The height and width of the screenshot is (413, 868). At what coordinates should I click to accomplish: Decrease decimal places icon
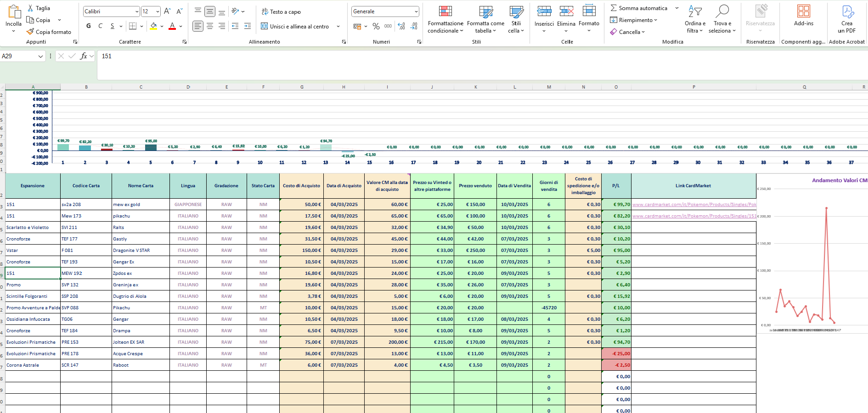click(x=414, y=26)
